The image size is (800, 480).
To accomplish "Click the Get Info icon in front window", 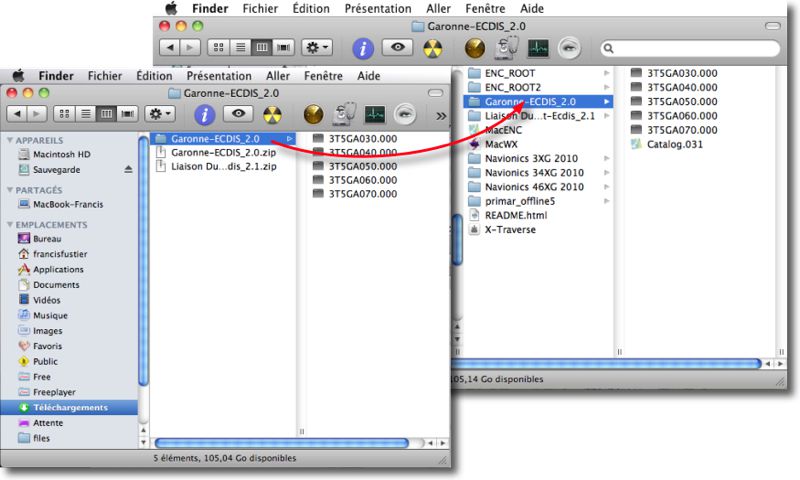I will click(205, 114).
